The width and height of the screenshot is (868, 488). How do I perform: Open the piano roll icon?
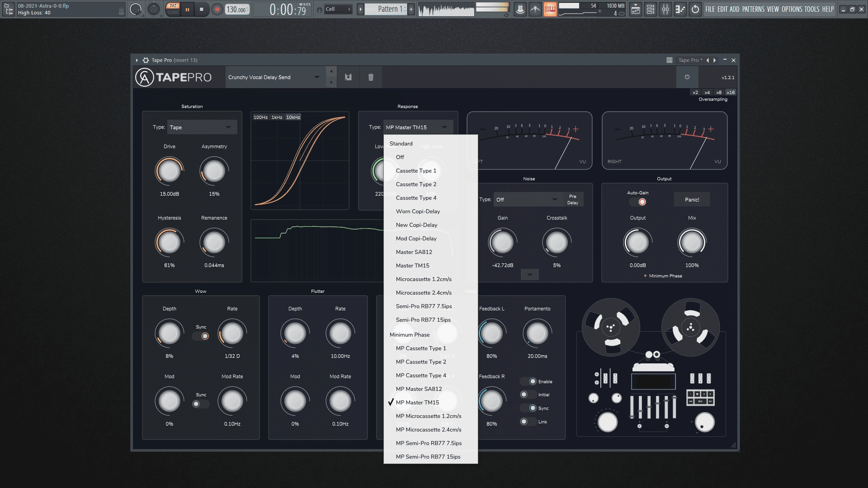click(x=680, y=9)
